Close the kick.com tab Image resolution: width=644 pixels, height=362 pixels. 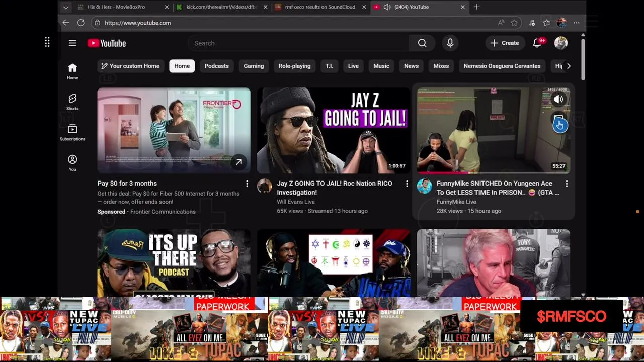265,7
